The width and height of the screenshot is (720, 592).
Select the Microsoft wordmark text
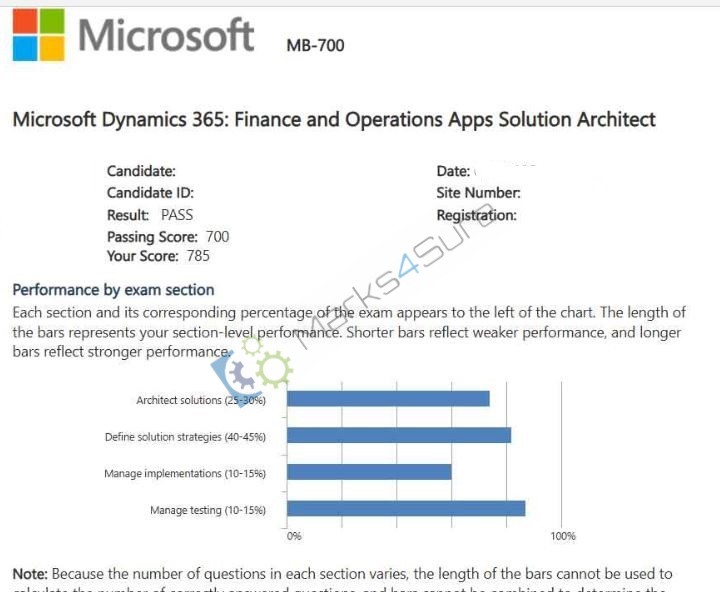[166, 34]
